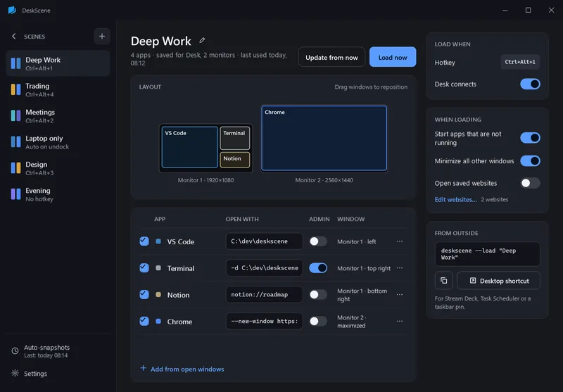Click the deskscene --load command box

tap(487, 254)
